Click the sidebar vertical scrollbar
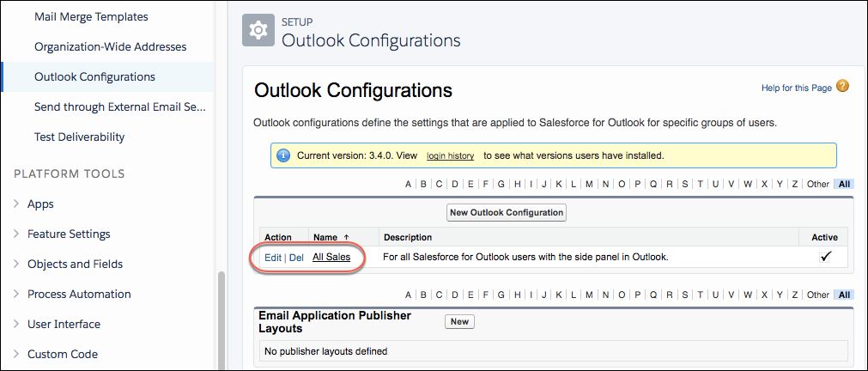 click(222, 320)
